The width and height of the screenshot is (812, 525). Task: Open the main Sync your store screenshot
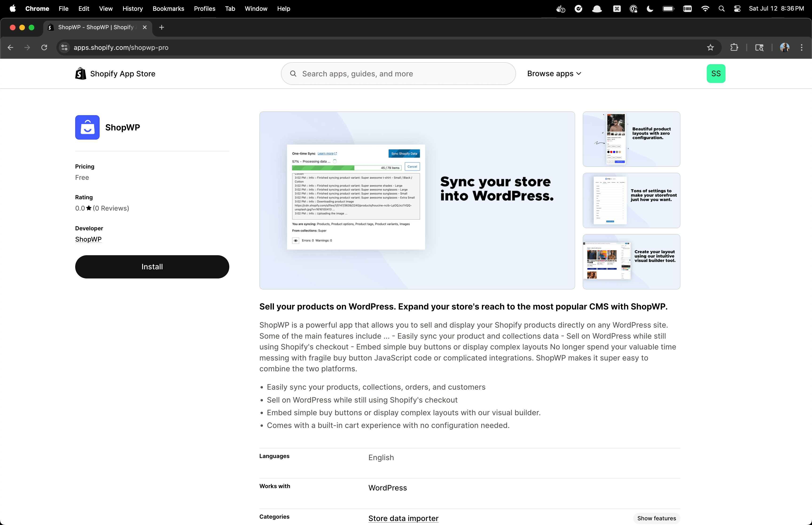417,200
